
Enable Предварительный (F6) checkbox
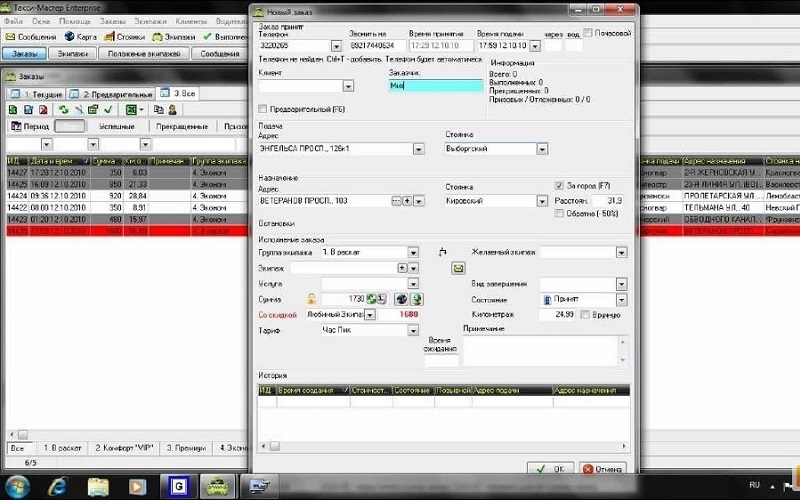pos(263,109)
